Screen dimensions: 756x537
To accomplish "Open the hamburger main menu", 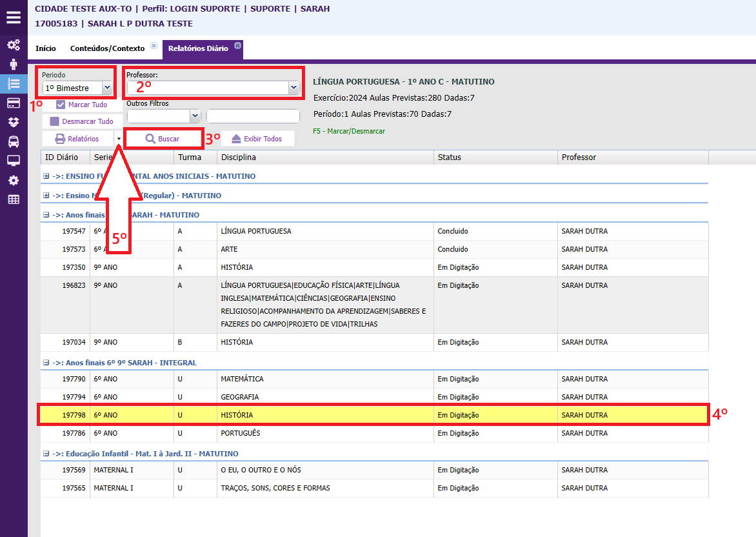I will [x=14, y=17].
